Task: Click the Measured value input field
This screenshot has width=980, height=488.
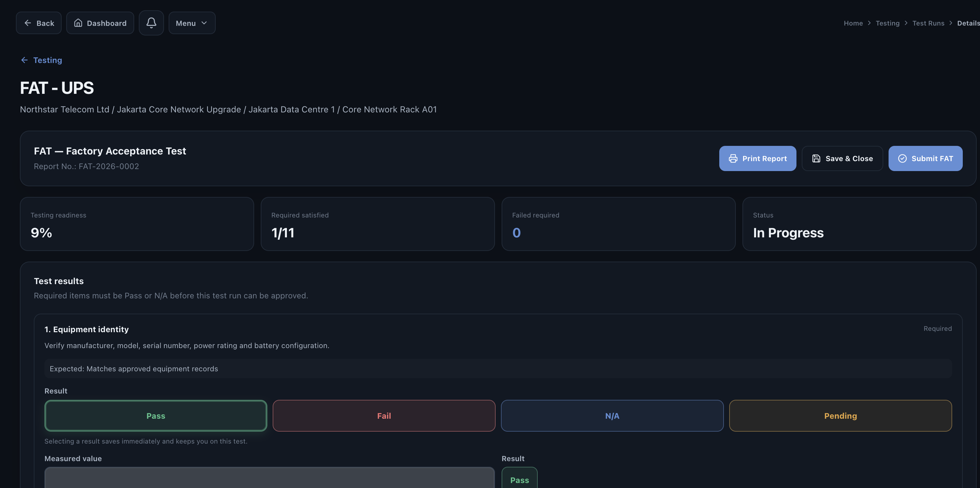Action: [x=269, y=478]
